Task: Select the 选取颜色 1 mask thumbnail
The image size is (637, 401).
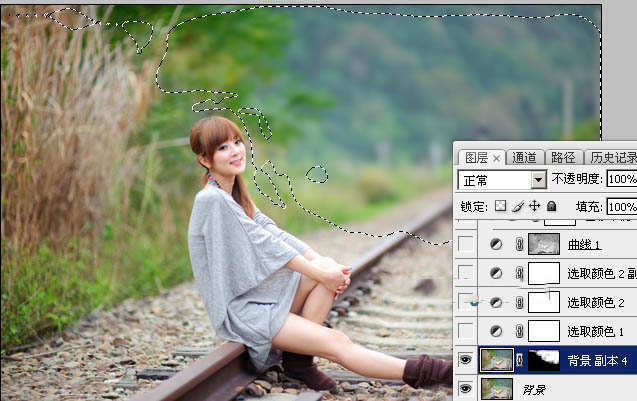Action: [544, 331]
